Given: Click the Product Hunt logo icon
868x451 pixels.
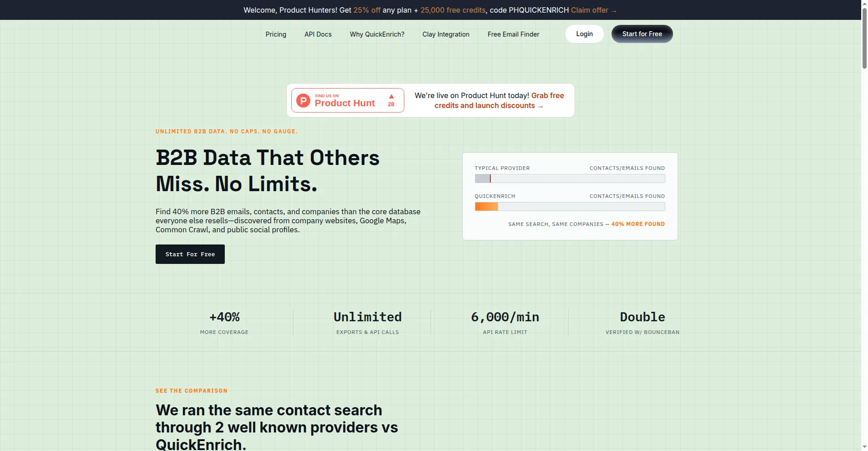Looking at the screenshot, I should pyautogui.click(x=303, y=100).
